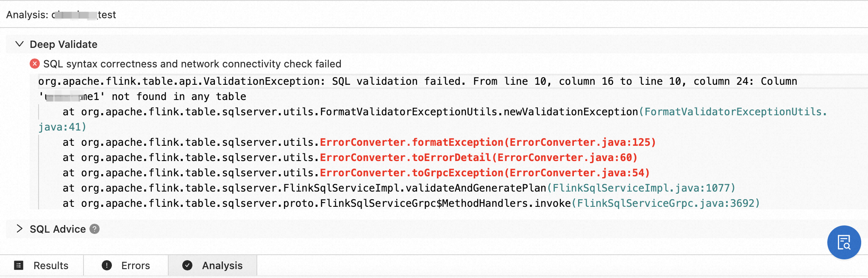Select the Analysis tab label
This screenshot has height=278, width=868.
point(222,266)
